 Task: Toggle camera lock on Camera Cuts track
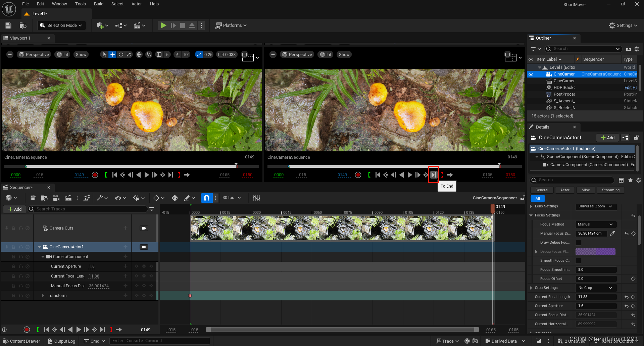[x=144, y=228]
